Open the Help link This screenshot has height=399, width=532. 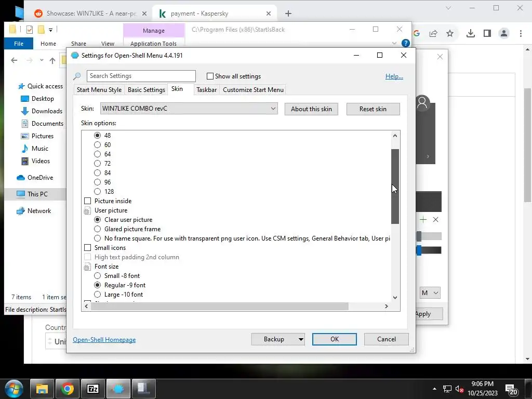(x=394, y=76)
